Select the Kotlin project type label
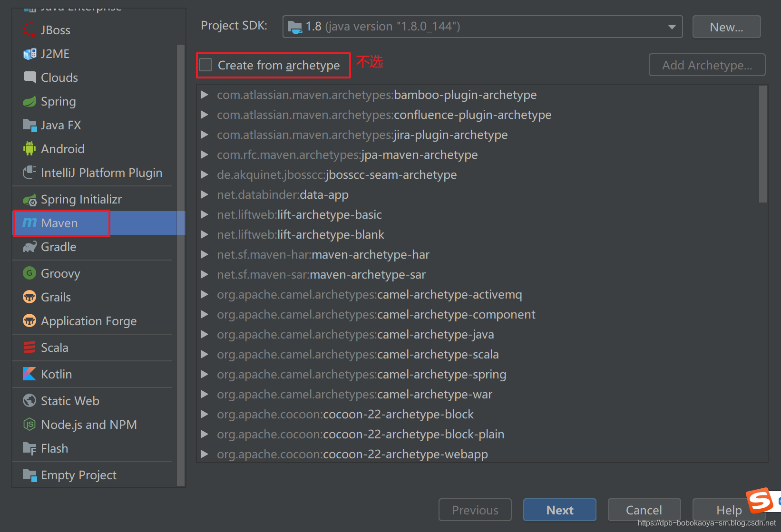The width and height of the screenshot is (781, 532). 57,374
